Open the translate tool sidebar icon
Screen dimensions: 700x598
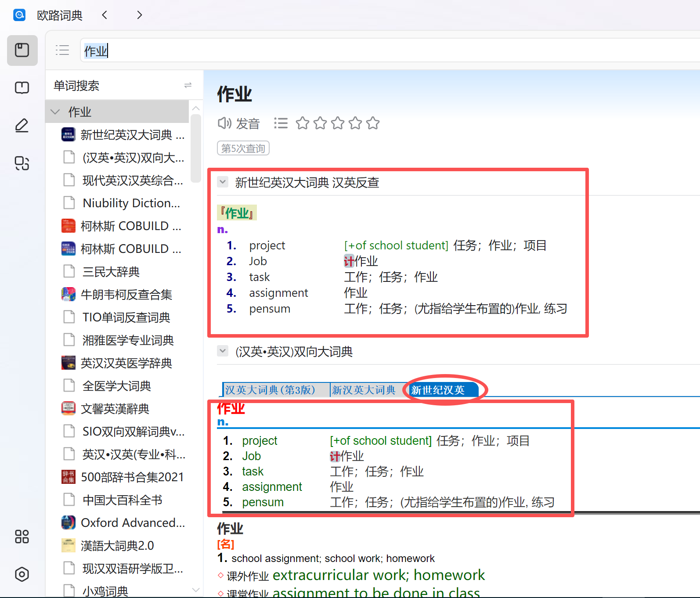pos(22,163)
